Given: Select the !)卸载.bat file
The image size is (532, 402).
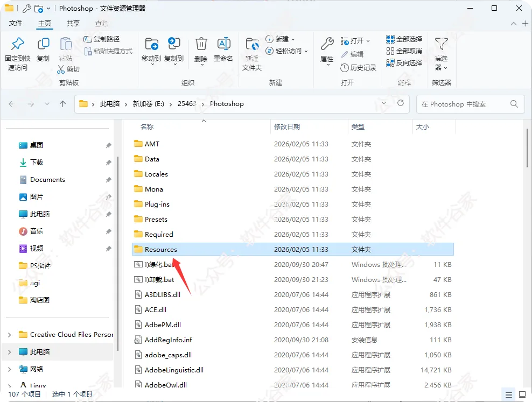Looking at the screenshot, I should click(293, 280).
